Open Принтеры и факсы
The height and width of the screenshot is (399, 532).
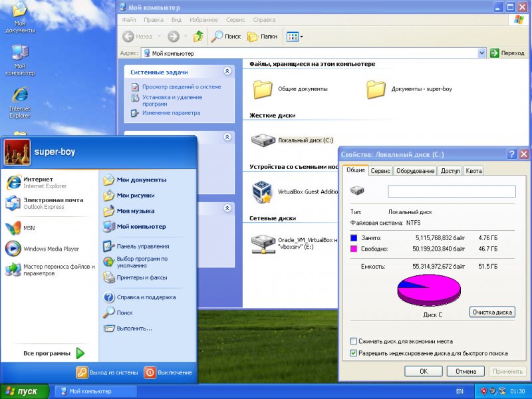click(135, 277)
